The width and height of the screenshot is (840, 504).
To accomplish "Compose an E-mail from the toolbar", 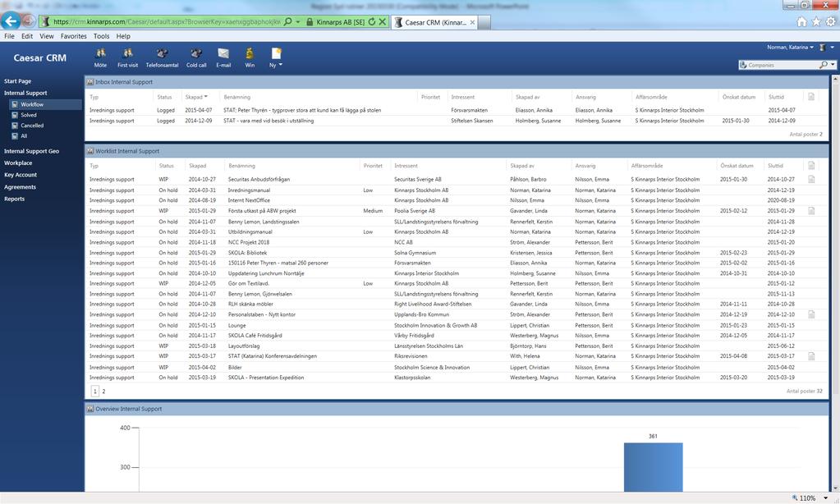I will (x=223, y=57).
